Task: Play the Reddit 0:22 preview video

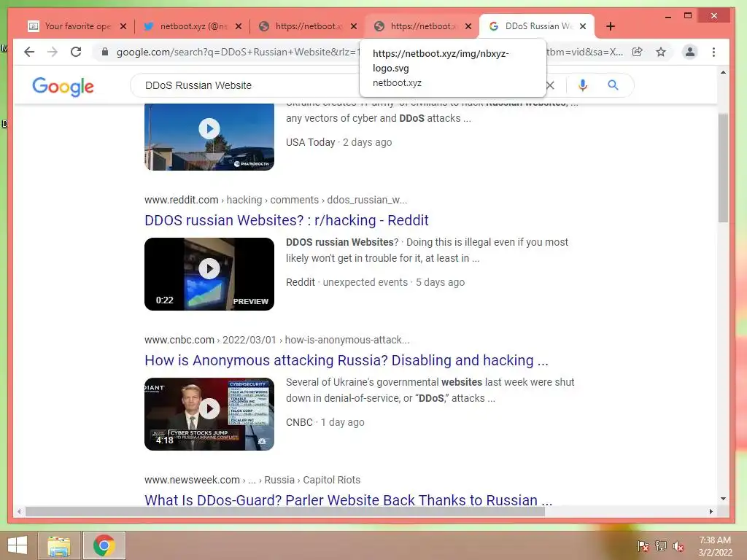Action: tap(209, 274)
